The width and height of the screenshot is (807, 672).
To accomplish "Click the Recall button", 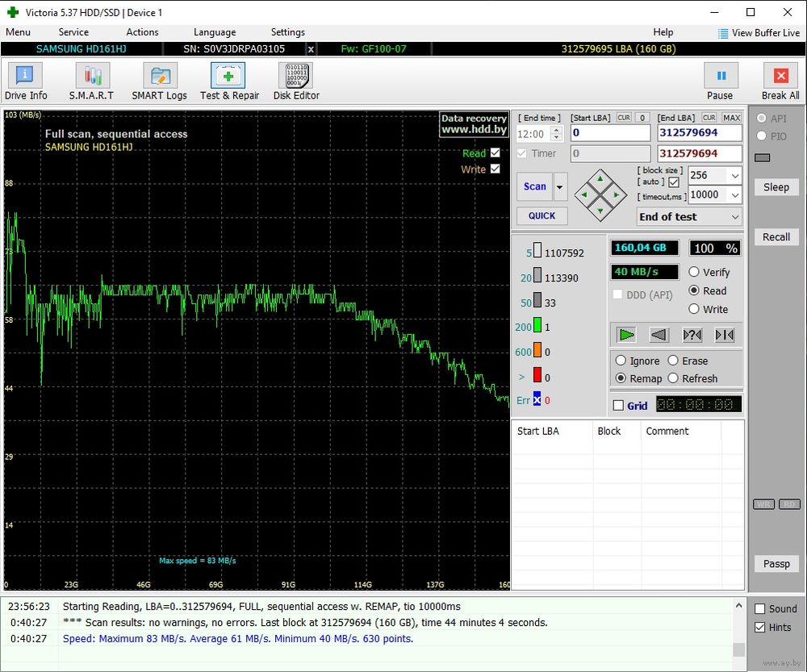I will pyautogui.click(x=776, y=236).
